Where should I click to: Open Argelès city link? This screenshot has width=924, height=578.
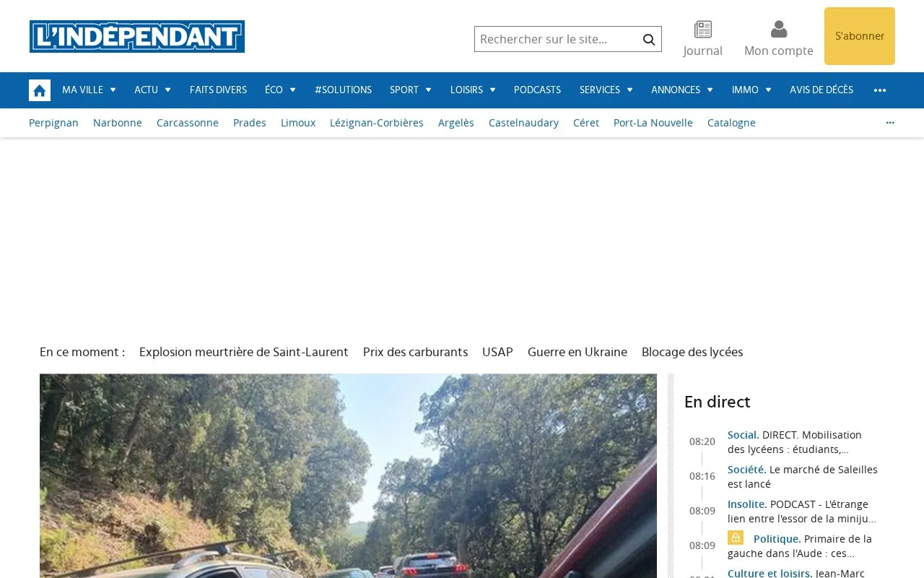[x=456, y=123]
